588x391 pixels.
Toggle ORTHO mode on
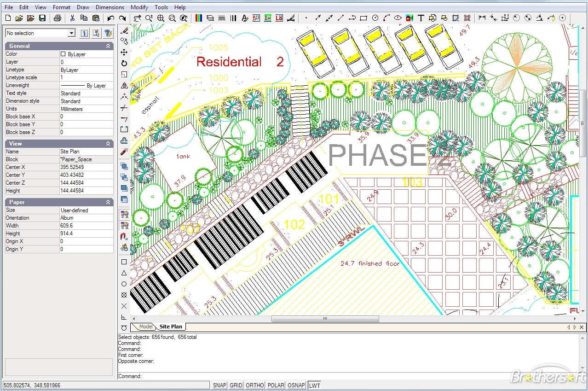click(x=254, y=385)
